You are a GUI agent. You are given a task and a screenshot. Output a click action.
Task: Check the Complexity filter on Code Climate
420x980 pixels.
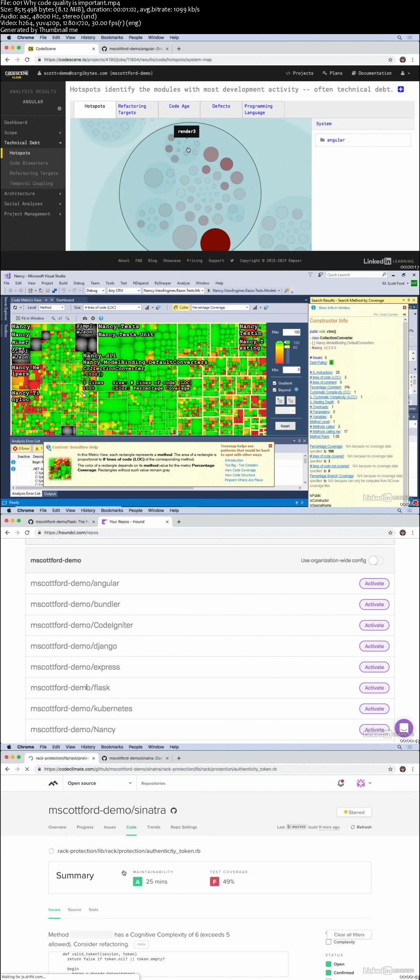(x=329, y=942)
